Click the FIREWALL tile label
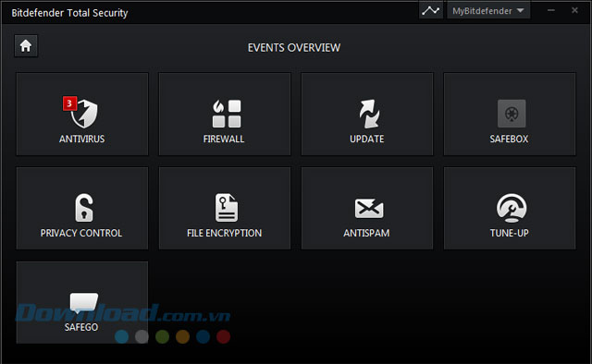 (224, 139)
